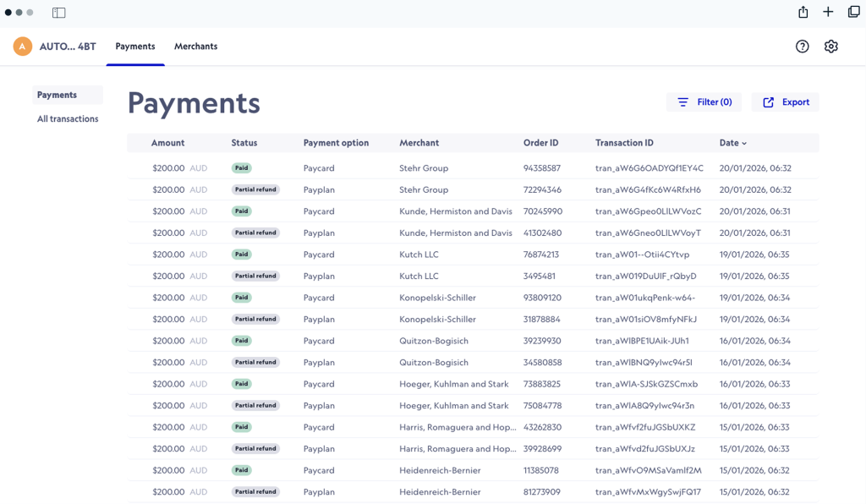866x504 pixels.
Task: Open Kutch LLC order 76874213 row
Action: (540, 255)
